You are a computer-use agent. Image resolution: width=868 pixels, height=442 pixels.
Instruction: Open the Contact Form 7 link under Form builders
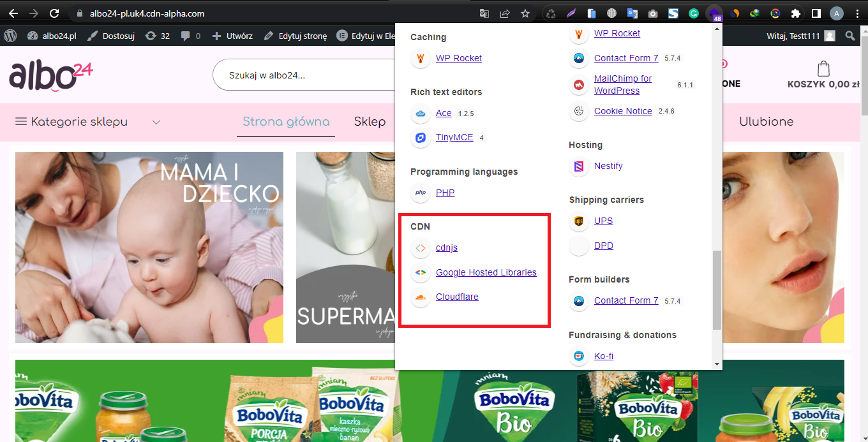tap(626, 300)
